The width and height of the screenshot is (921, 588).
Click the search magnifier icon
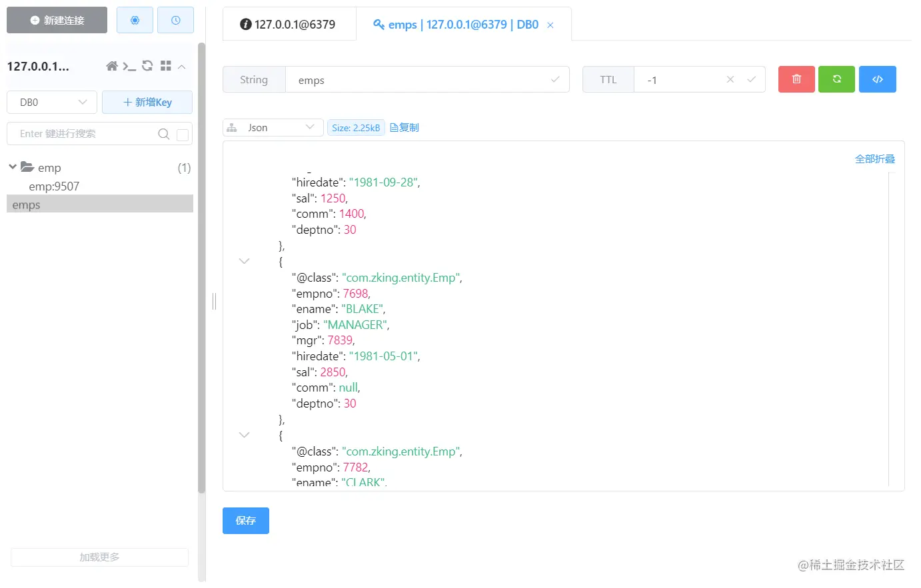click(163, 134)
